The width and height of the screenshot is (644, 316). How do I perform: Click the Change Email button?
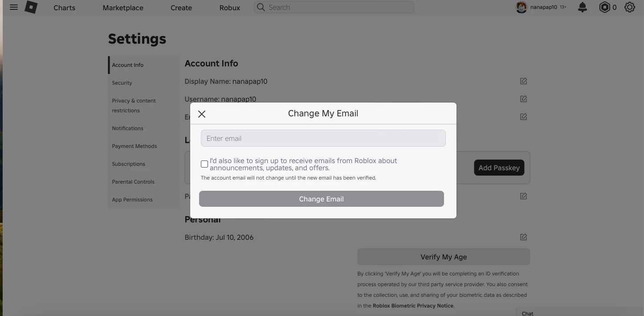click(322, 199)
